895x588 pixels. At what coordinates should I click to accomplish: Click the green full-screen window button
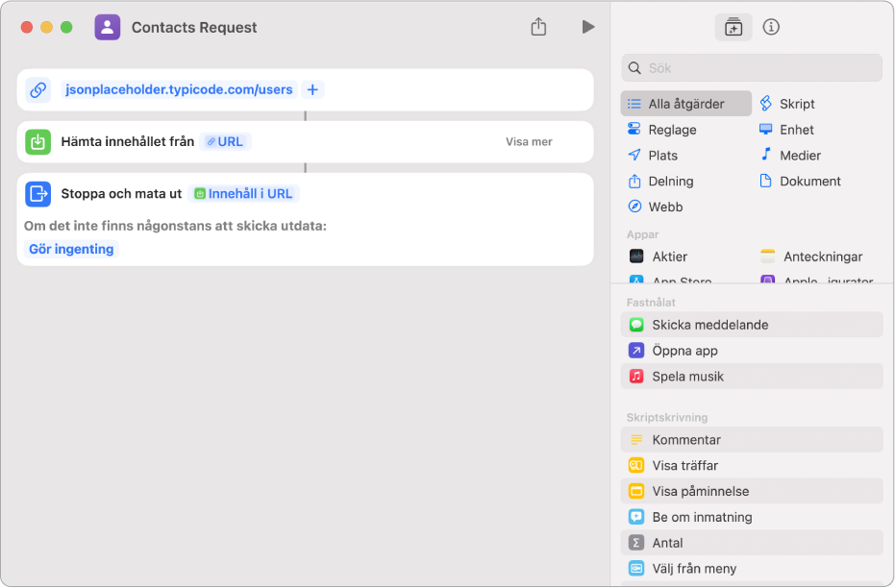[66, 27]
